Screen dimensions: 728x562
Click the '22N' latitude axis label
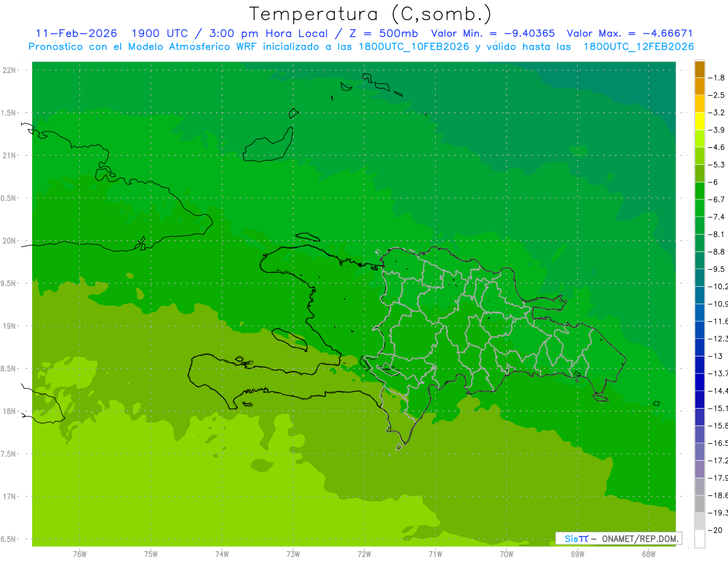pyautogui.click(x=10, y=70)
